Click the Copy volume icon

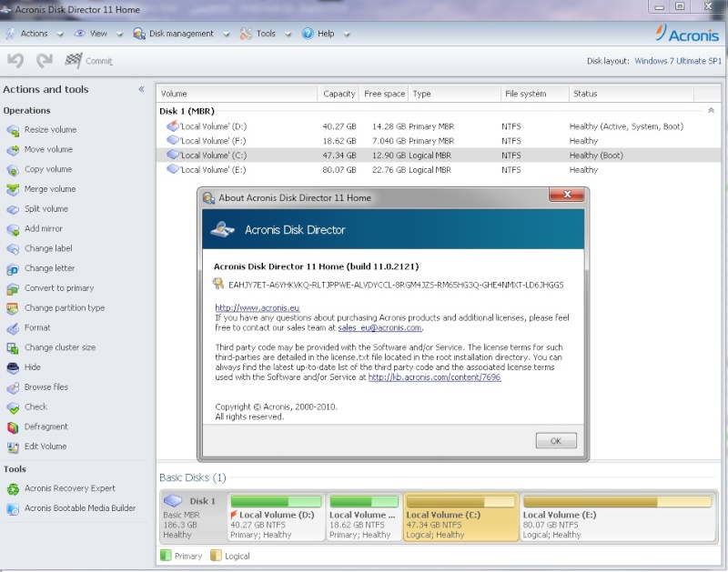click(13, 170)
